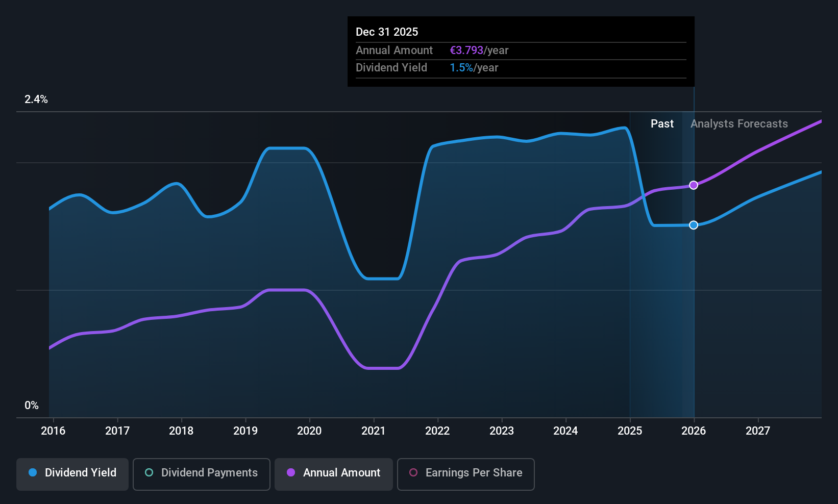Select the 2020 x-axis label
This screenshot has width=838, height=504.
point(309,431)
